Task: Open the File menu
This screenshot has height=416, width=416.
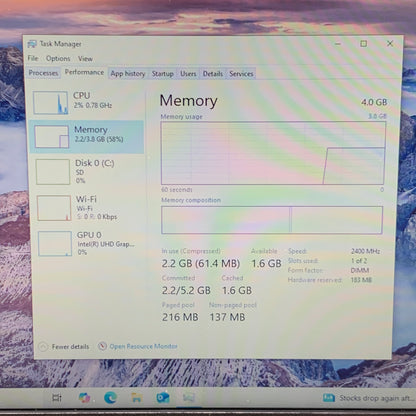Action: click(x=33, y=58)
